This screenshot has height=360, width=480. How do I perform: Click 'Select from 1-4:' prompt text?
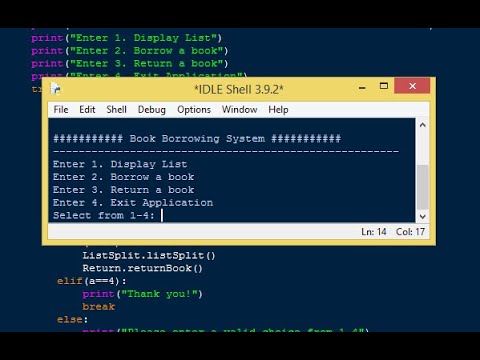[x=104, y=215]
